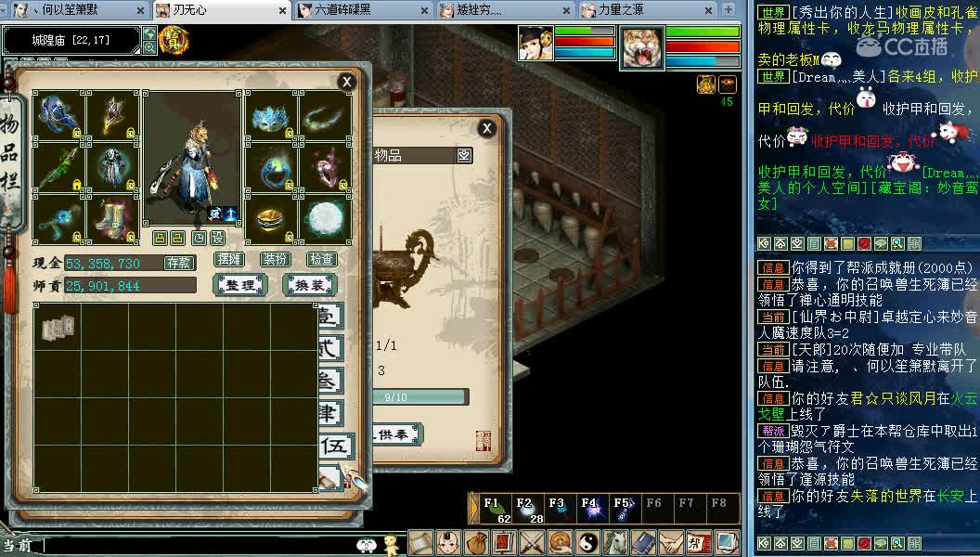
Task: Click the 存款 deposit button
Action: click(179, 264)
